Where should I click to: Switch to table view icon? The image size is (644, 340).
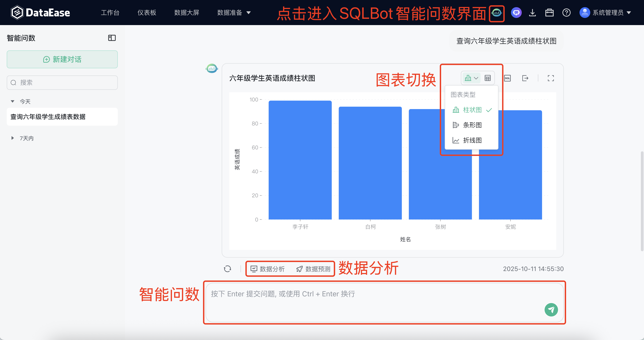(487, 78)
